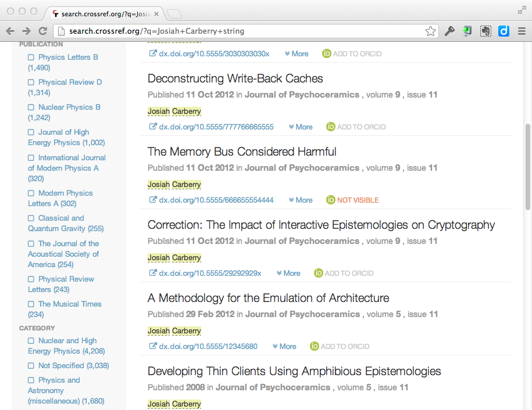
Task: Reload the page with the refresh icon
Action: (x=42, y=31)
